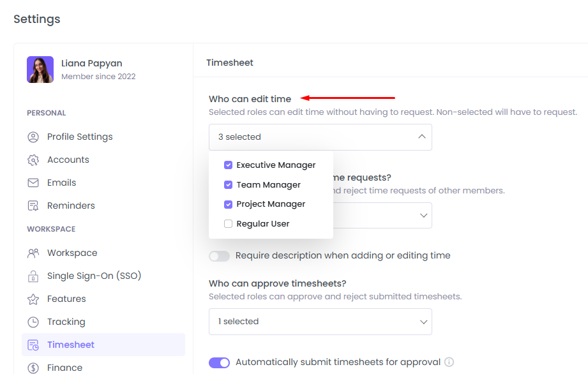Click the Workspace people icon
Screen dimensions: 588x374
[33, 253]
